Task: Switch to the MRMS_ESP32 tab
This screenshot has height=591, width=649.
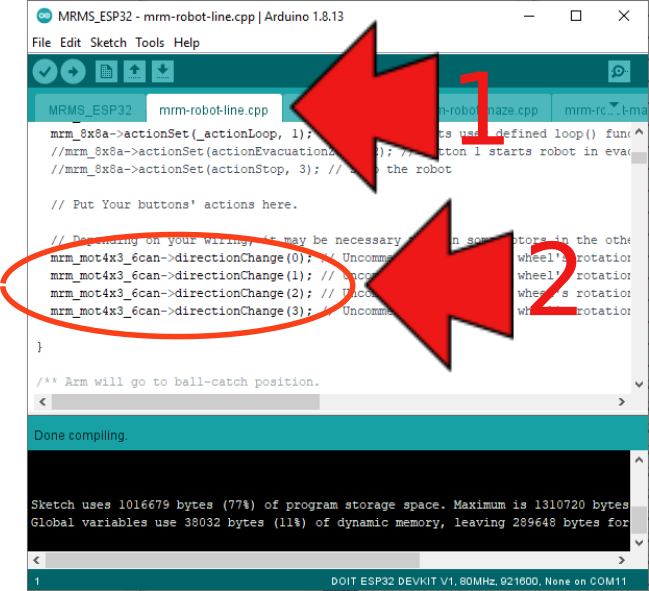Action: [x=90, y=110]
